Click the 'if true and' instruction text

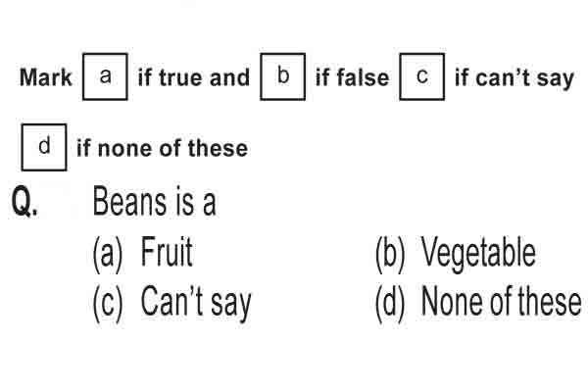[x=194, y=77]
